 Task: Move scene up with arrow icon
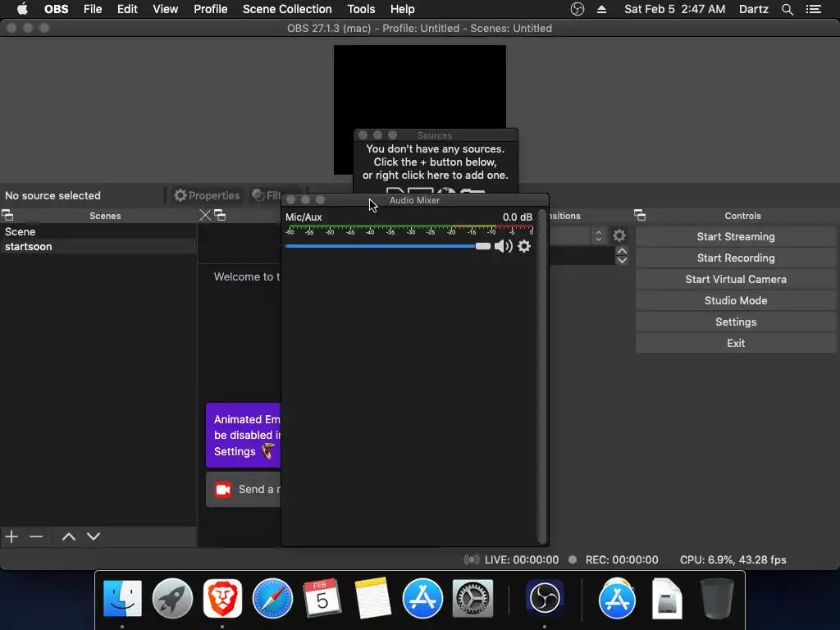(69, 536)
